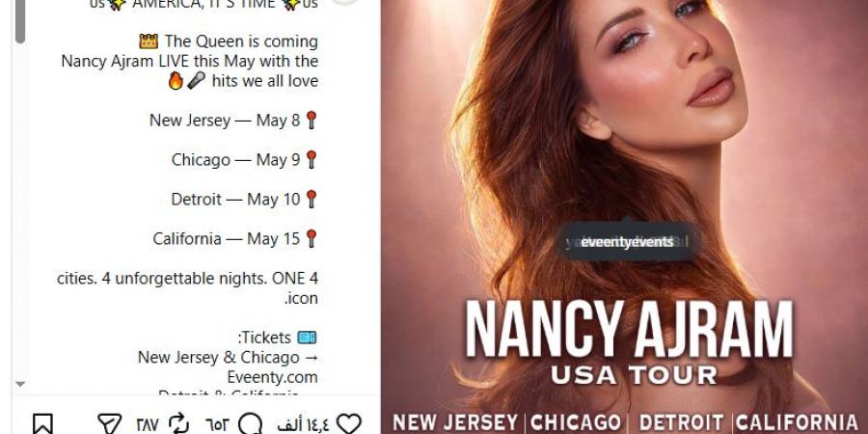Click the New Jersey — May 8 caption line

[233, 121]
